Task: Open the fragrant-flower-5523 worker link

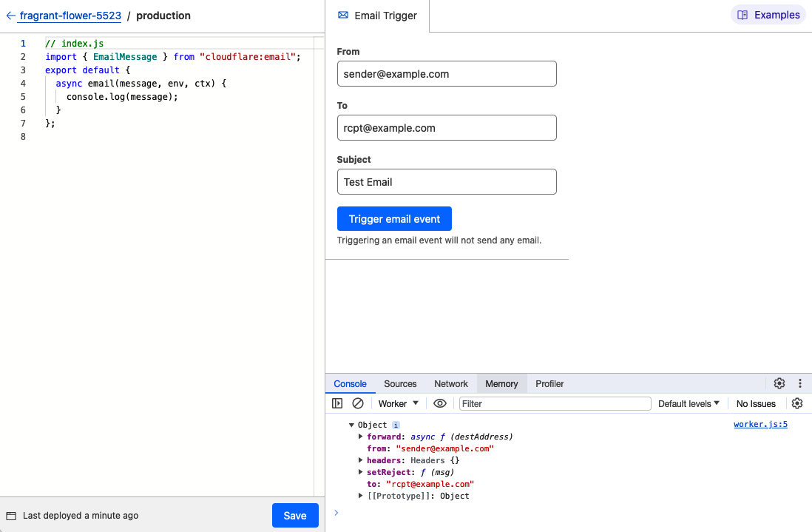Action: coord(70,16)
